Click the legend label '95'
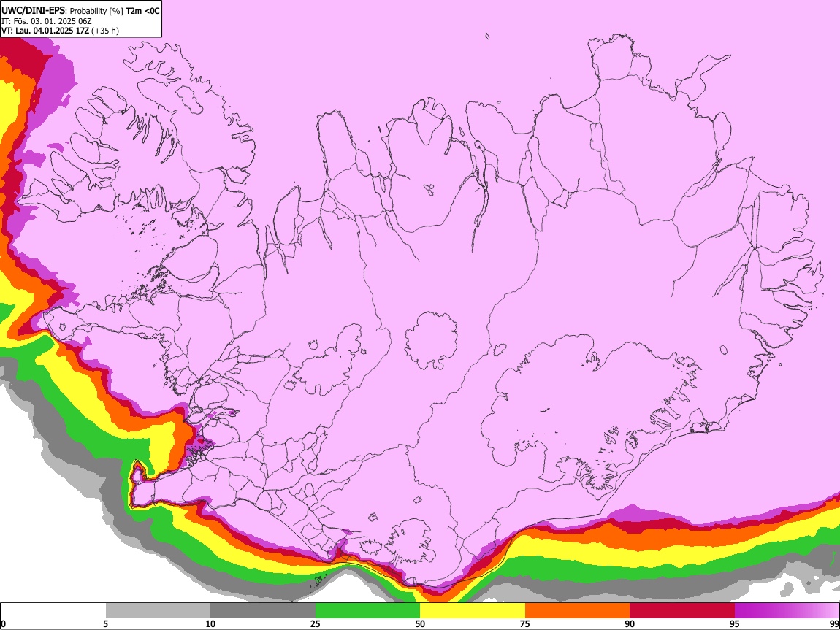Viewport: 840px width, 630px height. pos(735,623)
